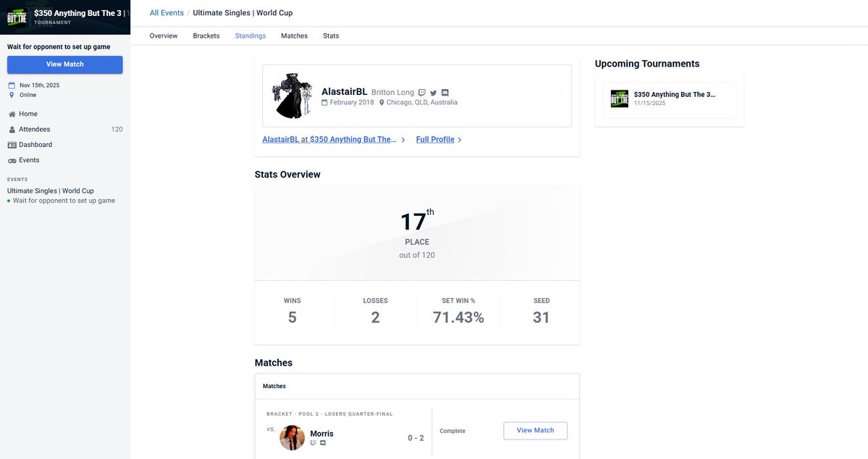Click the upcoming tournament thumbnail logo
Image resolution: width=868 pixels, height=459 pixels.
[x=620, y=98]
